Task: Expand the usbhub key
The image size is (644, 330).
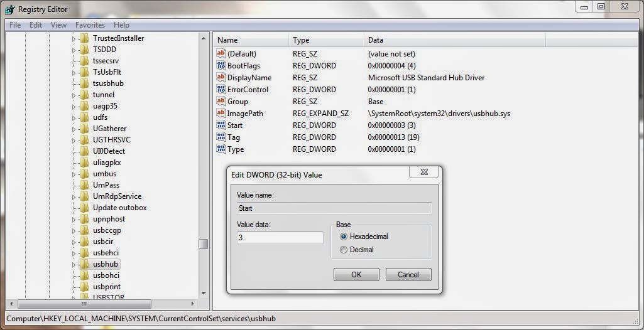Action: coord(74,265)
